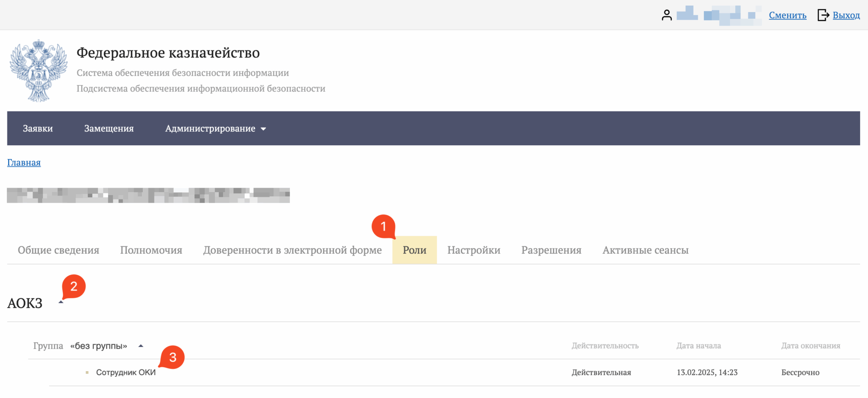The image size is (868, 398).
Task: Click the user profile icon
Action: point(667,15)
